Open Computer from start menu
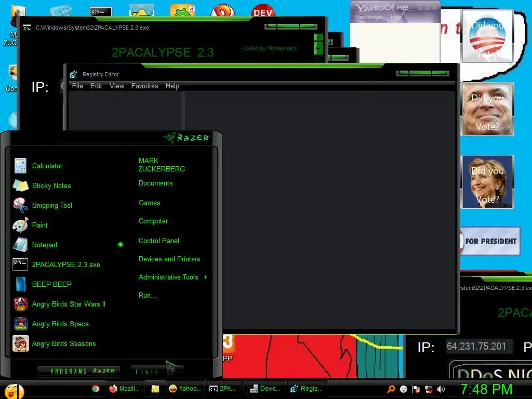Screen dimensions: 532x399 coord(153,221)
